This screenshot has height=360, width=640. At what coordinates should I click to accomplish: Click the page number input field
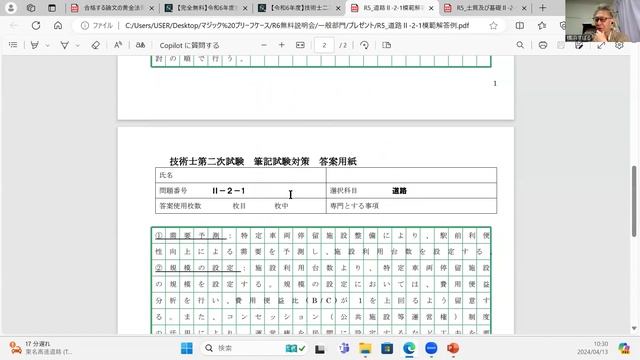324,45
